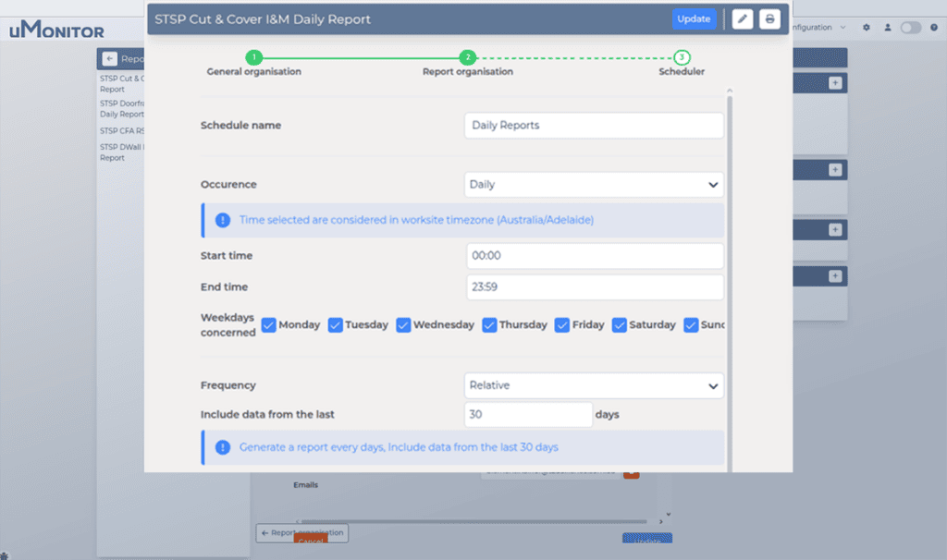The image size is (947, 560).
Task: Click the printer icon to print the report
Action: [770, 18]
